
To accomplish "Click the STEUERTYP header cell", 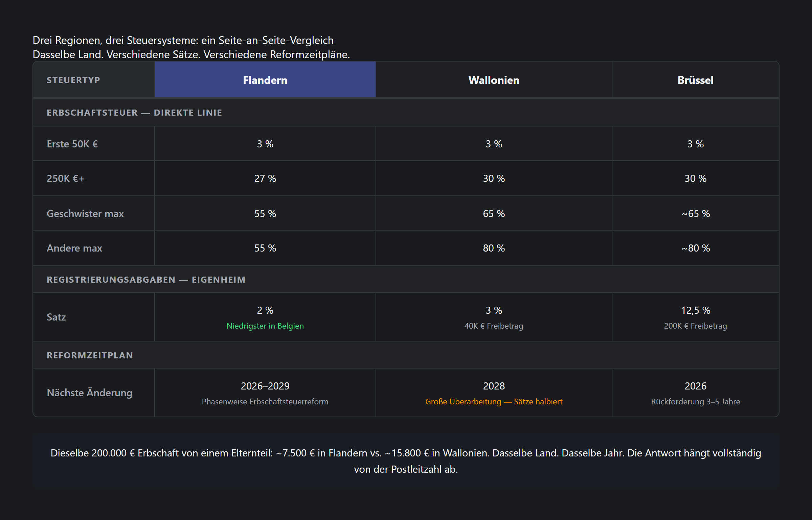I will (x=73, y=80).
